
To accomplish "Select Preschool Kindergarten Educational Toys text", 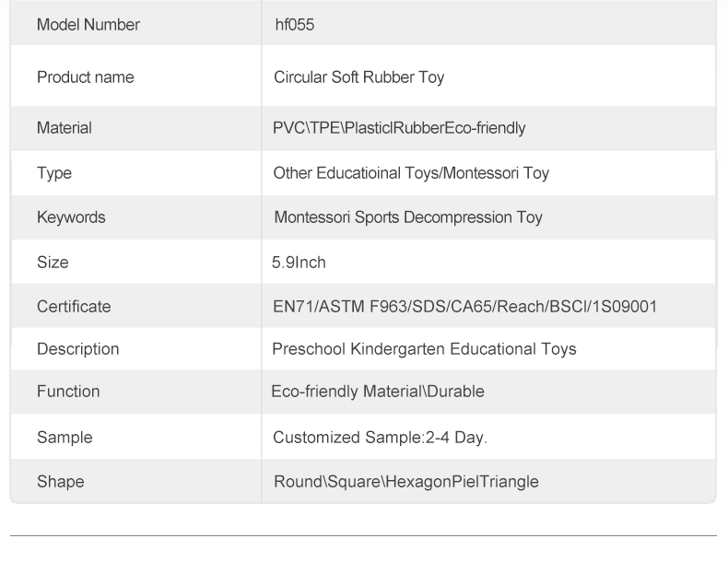I will (424, 349).
